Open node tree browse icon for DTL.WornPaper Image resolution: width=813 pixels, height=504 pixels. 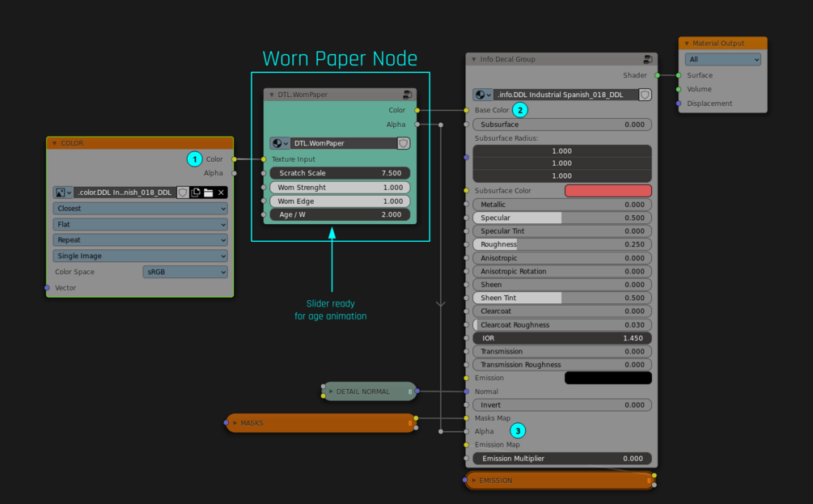(279, 143)
